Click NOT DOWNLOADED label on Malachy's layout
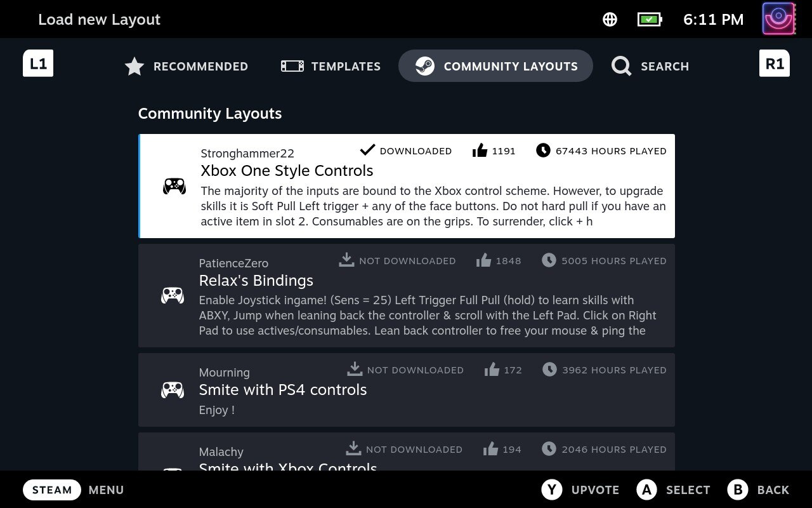The width and height of the screenshot is (812, 508). (414, 450)
